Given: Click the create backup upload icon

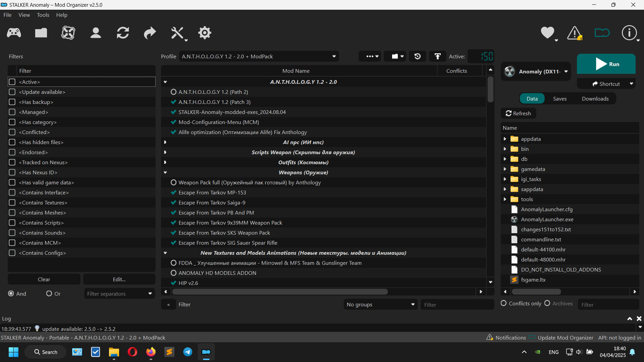Looking at the screenshot, I should [438, 56].
